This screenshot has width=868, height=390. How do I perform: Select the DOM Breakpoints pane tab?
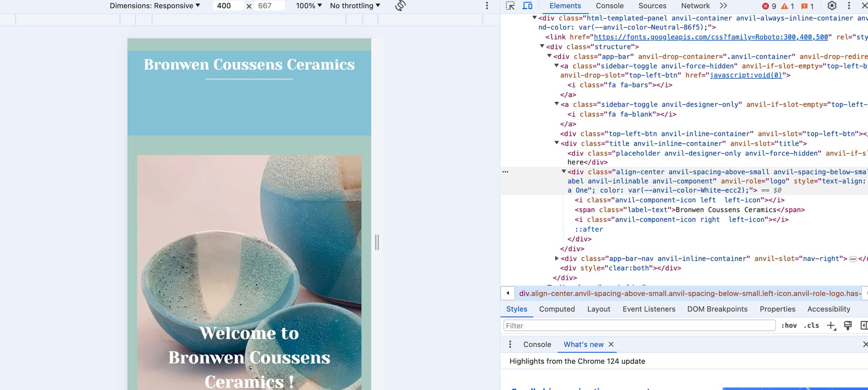717,309
